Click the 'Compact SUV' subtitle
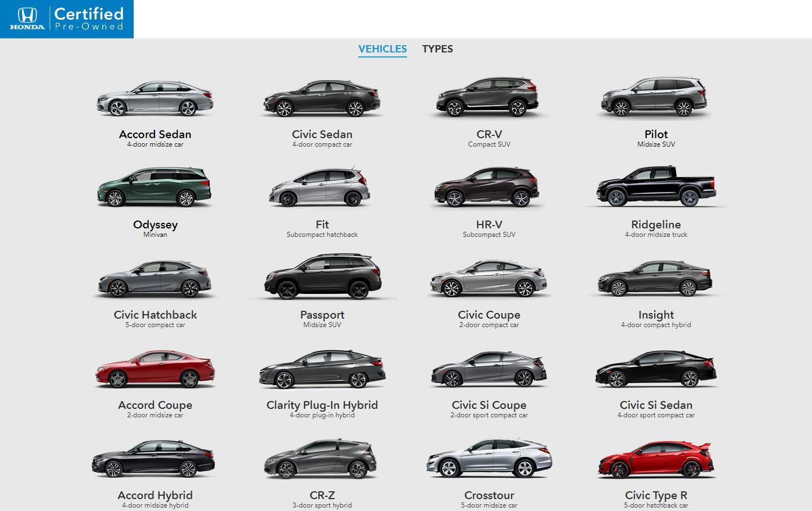The width and height of the screenshot is (812, 511). (489, 144)
